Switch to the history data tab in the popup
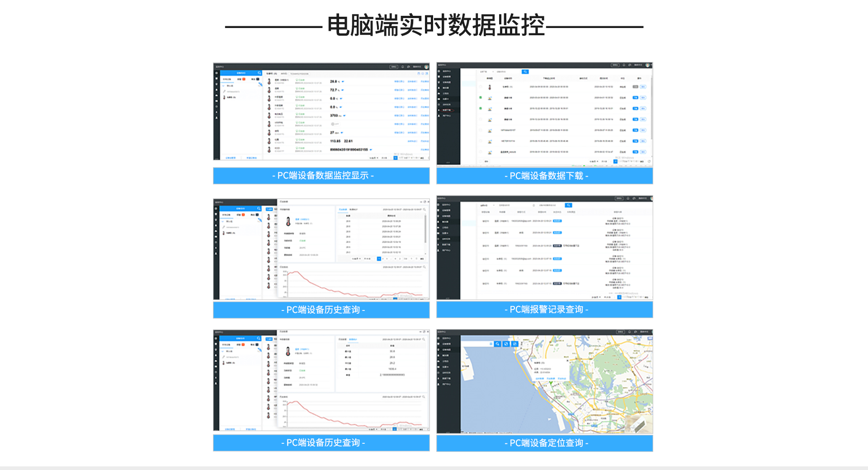Image resolution: width=868 pixels, height=470 pixels. pyautogui.click(x=343, y=210)
